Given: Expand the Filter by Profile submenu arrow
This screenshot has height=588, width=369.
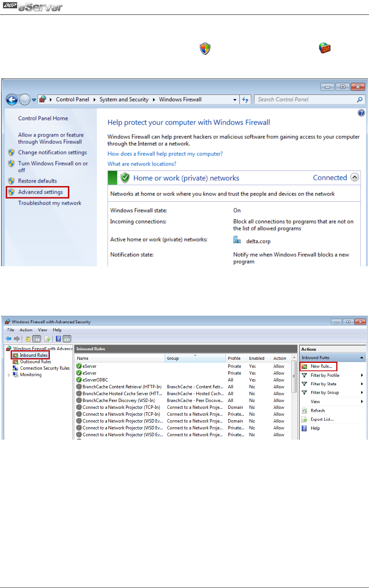Looking at the screenshot, I should pyautogui.click(x=362, y=375).
